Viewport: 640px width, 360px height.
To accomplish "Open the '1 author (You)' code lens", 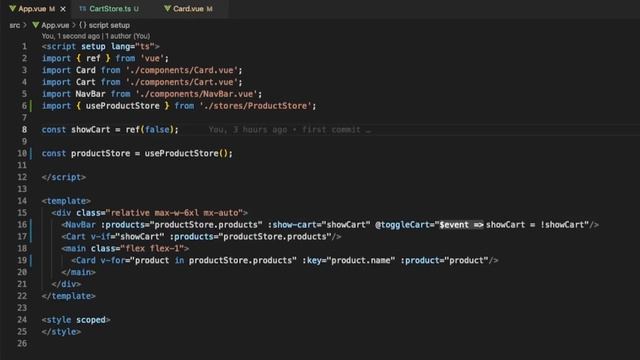I will (x=128, y=36).
